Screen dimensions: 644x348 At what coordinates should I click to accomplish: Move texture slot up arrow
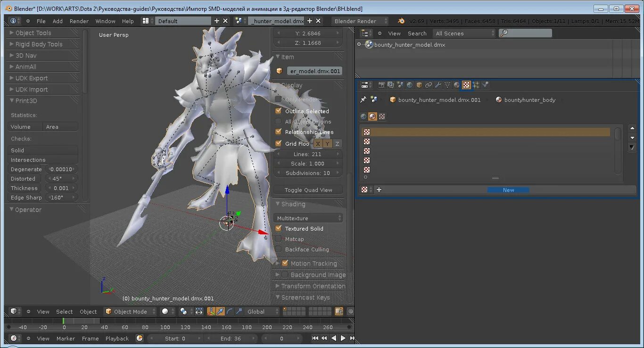pyautogui.click(x=633, y=128)
